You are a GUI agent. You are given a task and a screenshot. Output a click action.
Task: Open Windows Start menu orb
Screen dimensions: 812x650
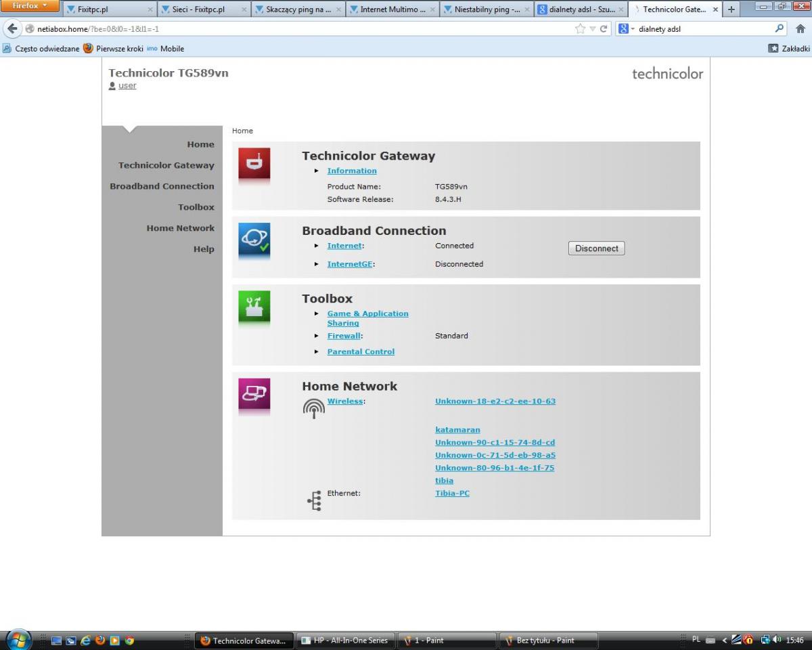pos(18,640)
